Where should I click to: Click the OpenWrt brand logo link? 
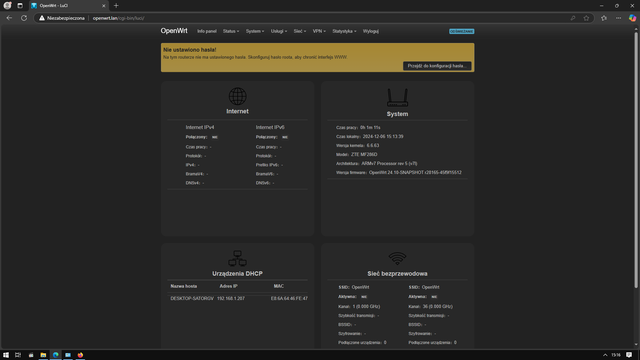(174, 31)
